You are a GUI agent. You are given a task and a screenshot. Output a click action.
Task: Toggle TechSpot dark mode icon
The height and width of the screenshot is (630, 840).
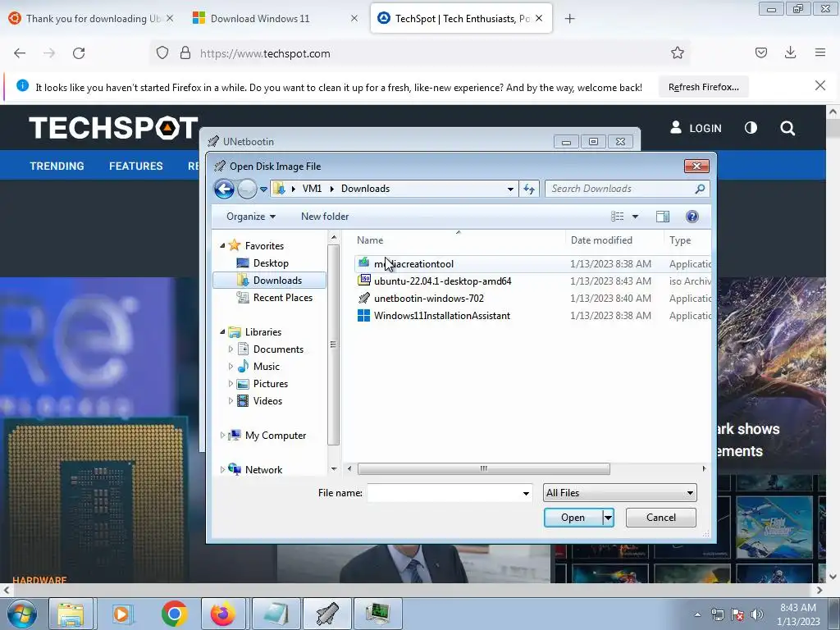coord(751,127)
